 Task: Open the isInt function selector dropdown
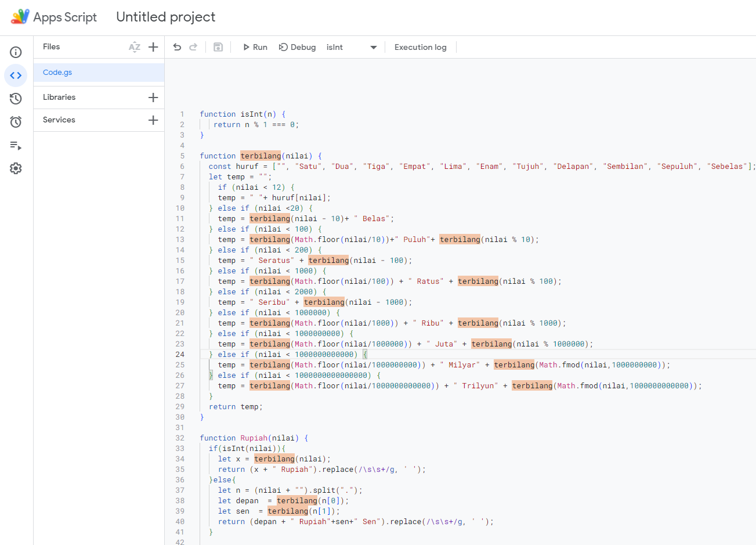352,47
